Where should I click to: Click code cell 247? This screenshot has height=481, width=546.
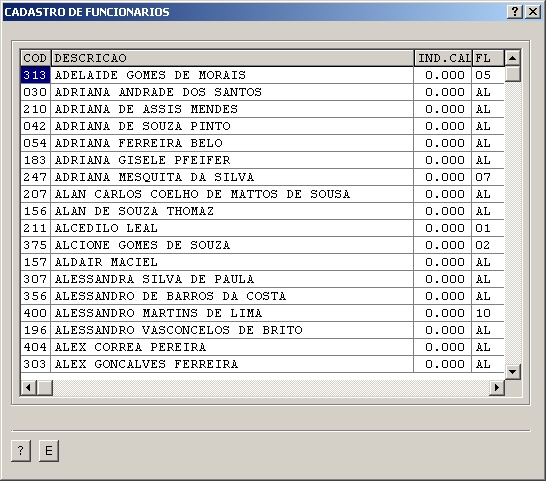[36, 177]
